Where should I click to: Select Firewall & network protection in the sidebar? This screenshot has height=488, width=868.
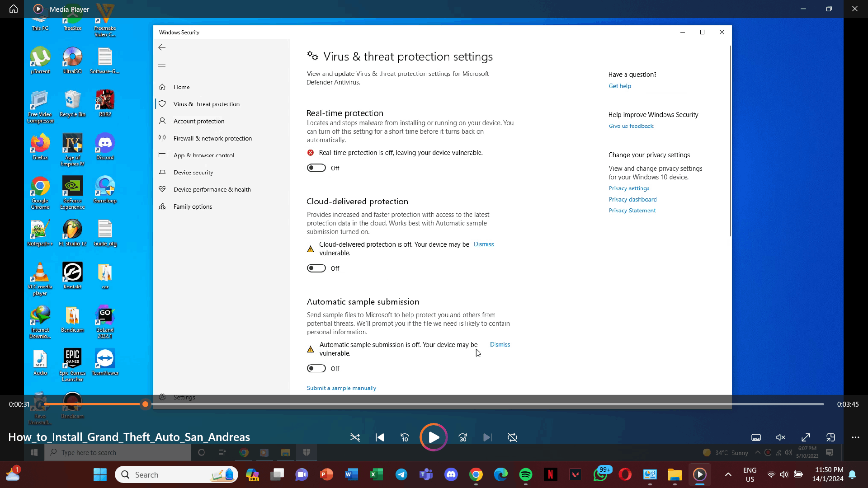click(x=212, y=138)
